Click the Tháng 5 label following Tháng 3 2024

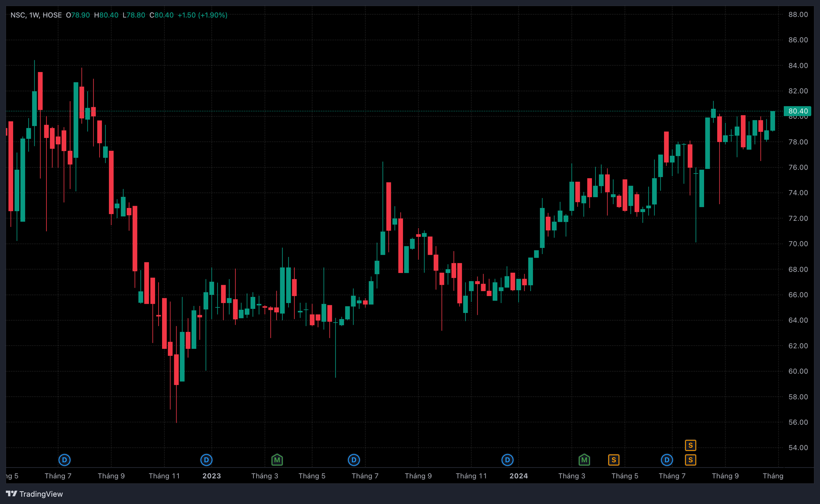[x=625, y=476]
